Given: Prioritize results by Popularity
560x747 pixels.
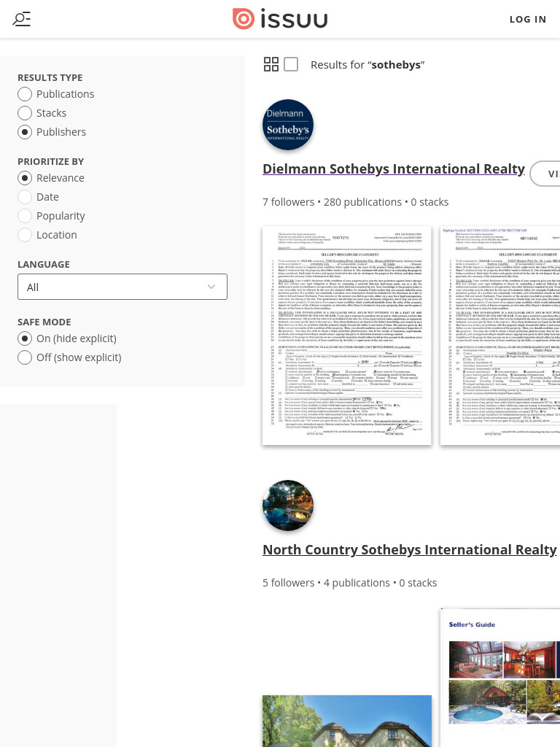Looking at the screenshot, I should click(51, 216).
